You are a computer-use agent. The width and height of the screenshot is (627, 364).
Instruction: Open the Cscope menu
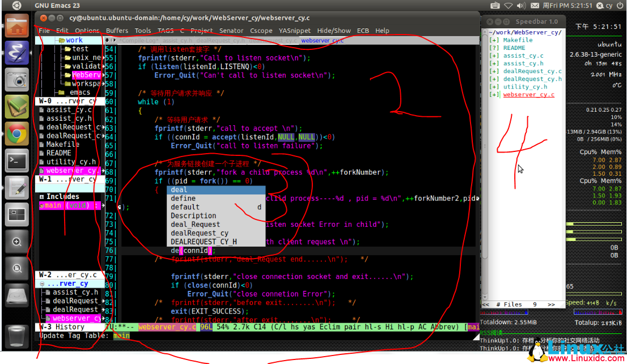tap(261, 31)
